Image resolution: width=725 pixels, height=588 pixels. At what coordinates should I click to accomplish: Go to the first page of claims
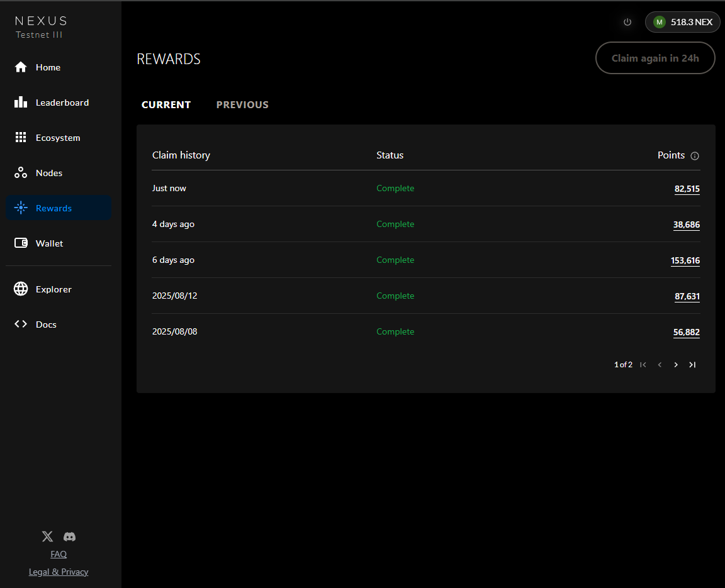[x=643, y=365]
